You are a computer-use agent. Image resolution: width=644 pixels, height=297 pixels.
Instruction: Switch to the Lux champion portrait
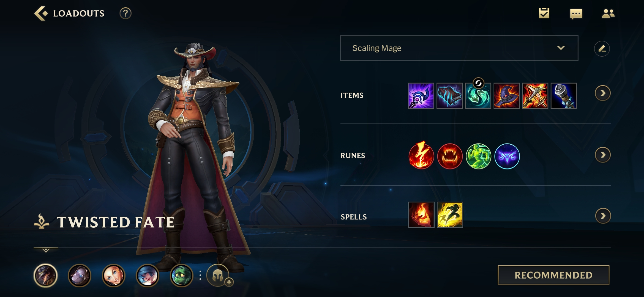coord(113,275)
